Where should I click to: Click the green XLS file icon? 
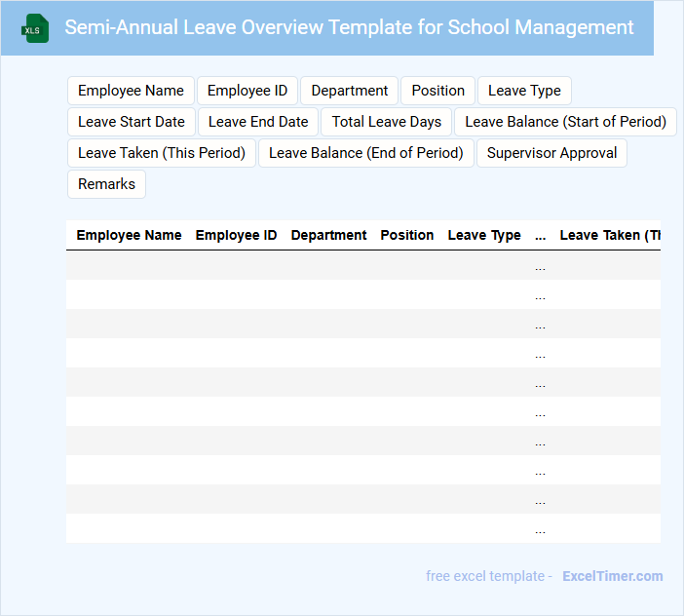pos(35,28)
